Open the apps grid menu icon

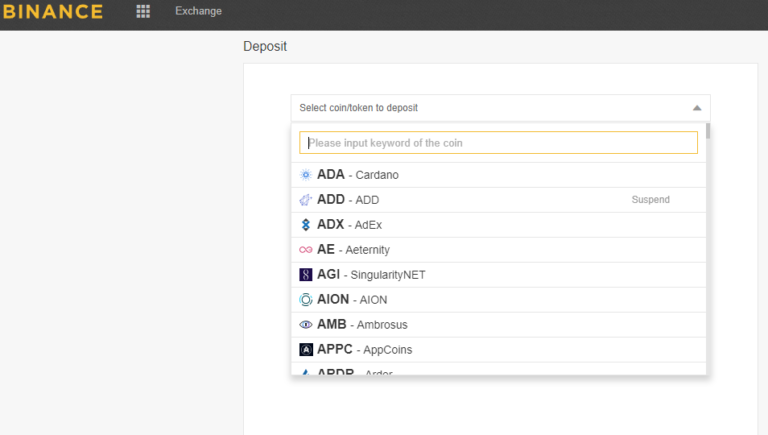(x=143, y=11)
